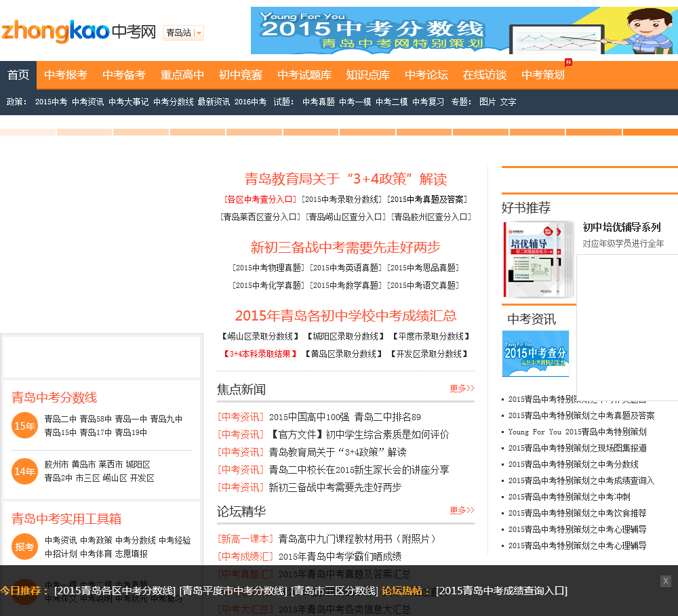Open 2015青岛中考成绩查询入口 in bottom bar
Viewport: 678px width, 616px height.
pos(502,591)
